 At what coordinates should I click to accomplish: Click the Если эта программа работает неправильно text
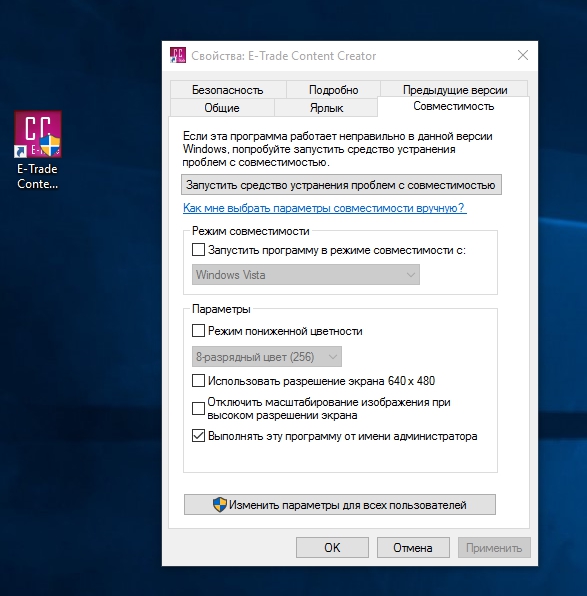pyautogui.click(x=338, y=149)
